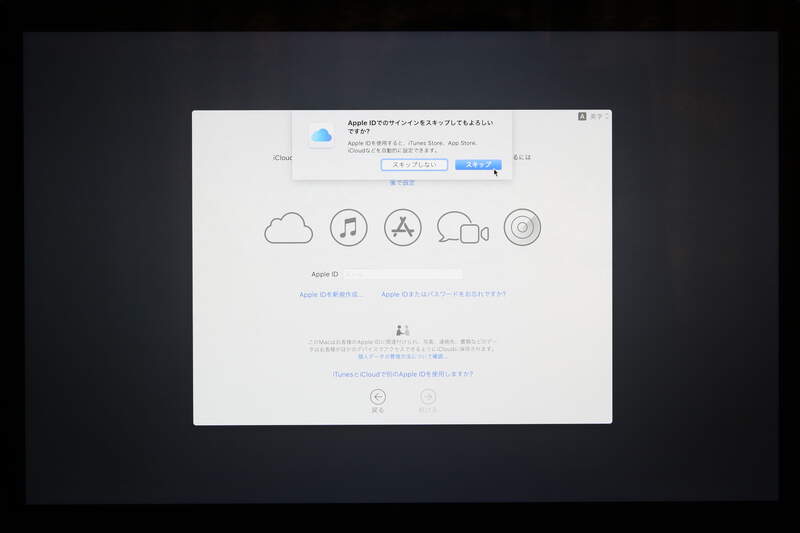The height and width of the screenshot is (533, 800).
Task: Click the App Store icon
Action: 403,227
